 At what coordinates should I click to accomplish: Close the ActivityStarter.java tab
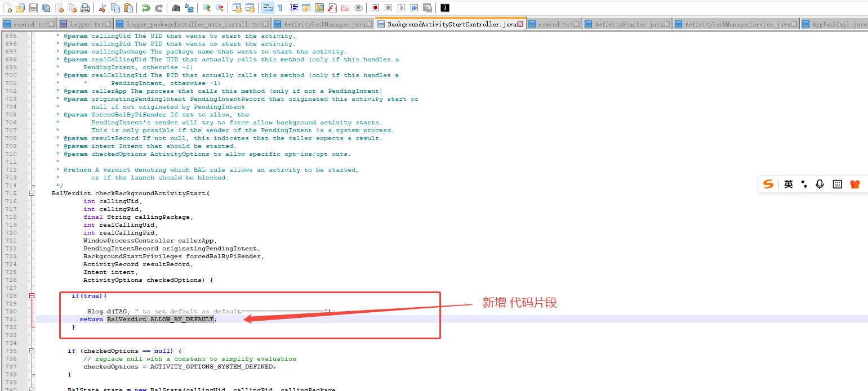(667, 24)
